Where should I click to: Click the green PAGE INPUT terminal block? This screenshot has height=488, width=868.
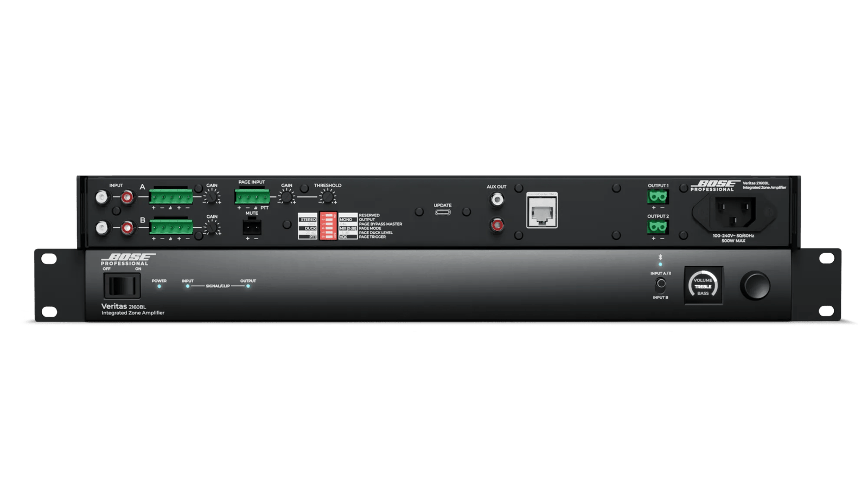(x=252, y=196)
